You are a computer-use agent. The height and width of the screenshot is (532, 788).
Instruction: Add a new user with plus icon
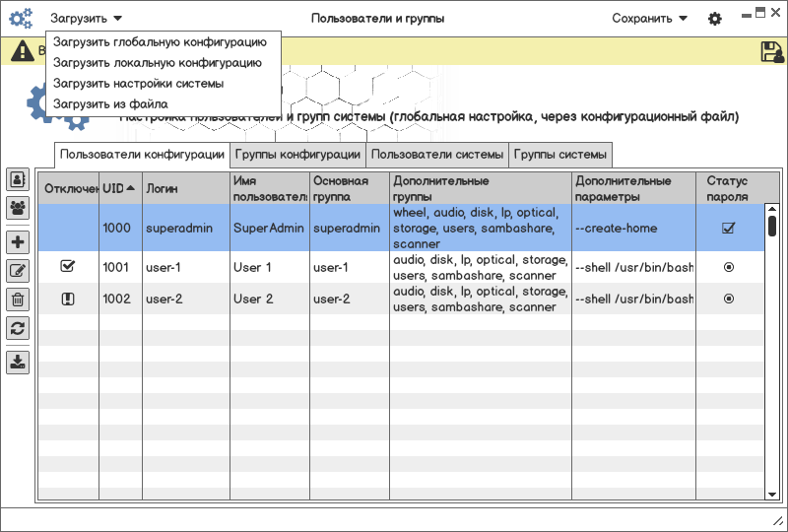[x=18, y=242]
